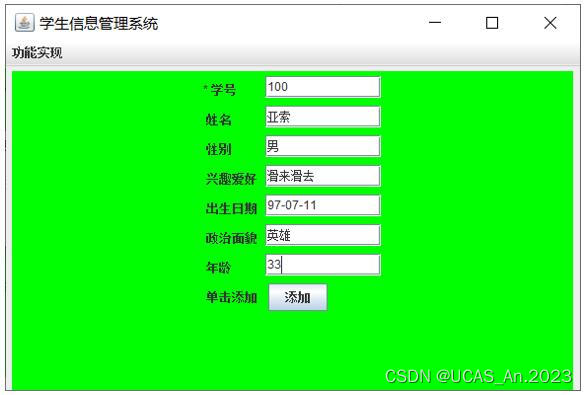Viewport: 588px width, 395px height.
Task: Select the 年龄 field with 33
Action: (x=323, y=265)
